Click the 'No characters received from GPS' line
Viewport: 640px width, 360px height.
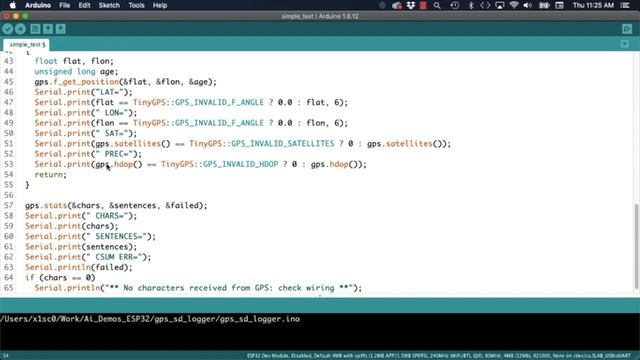click(198, 288)
